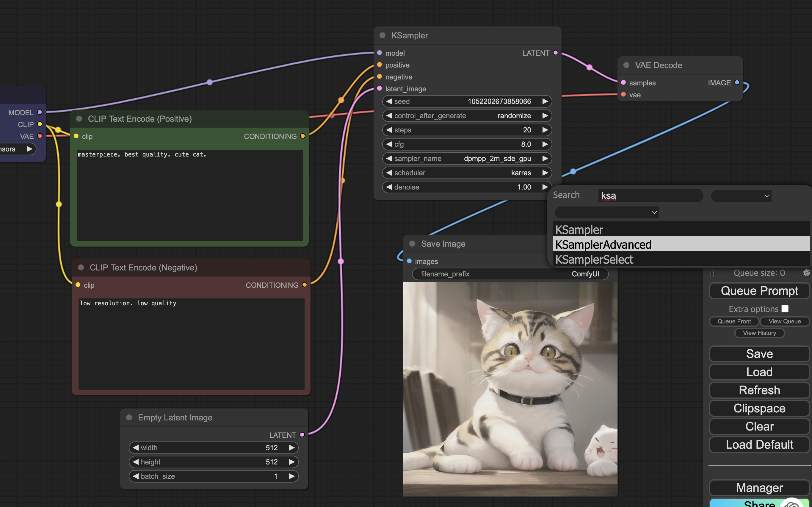Image resolution: width=812 pixels, height=507 pixels.
Task: Click the decrease arrow on cfg widget
Action: [389, 144]
